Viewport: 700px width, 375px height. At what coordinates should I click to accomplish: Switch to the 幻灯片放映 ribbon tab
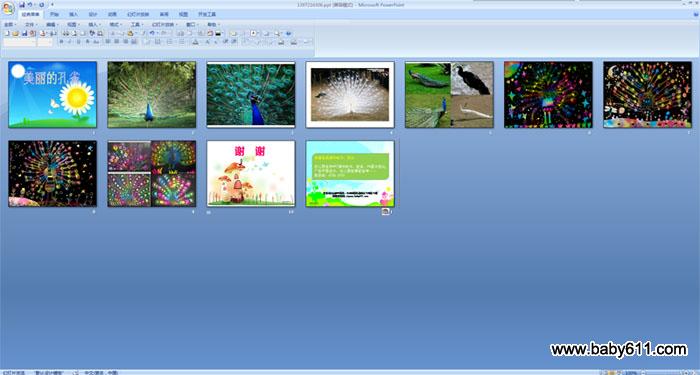(138, 14)
